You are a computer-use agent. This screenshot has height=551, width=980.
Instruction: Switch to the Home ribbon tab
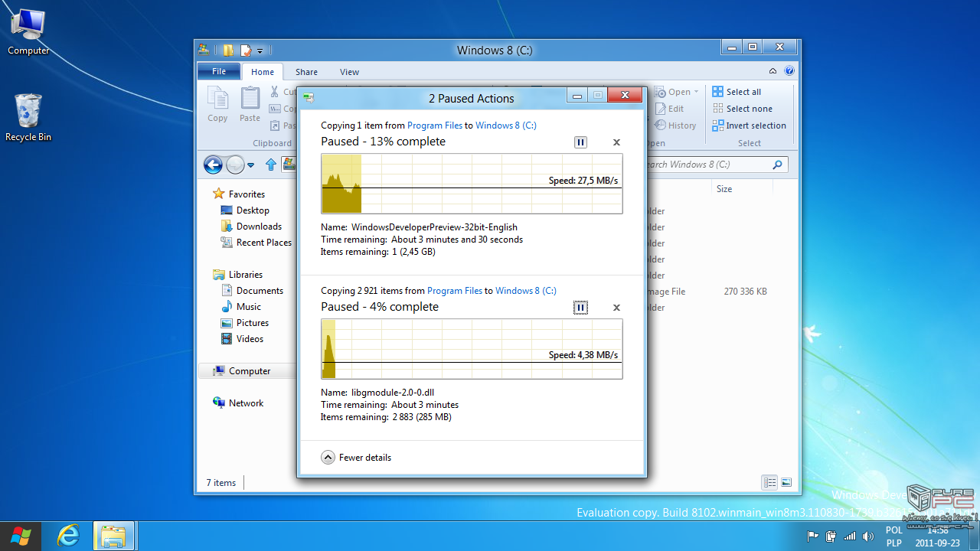tap(263, 72)
